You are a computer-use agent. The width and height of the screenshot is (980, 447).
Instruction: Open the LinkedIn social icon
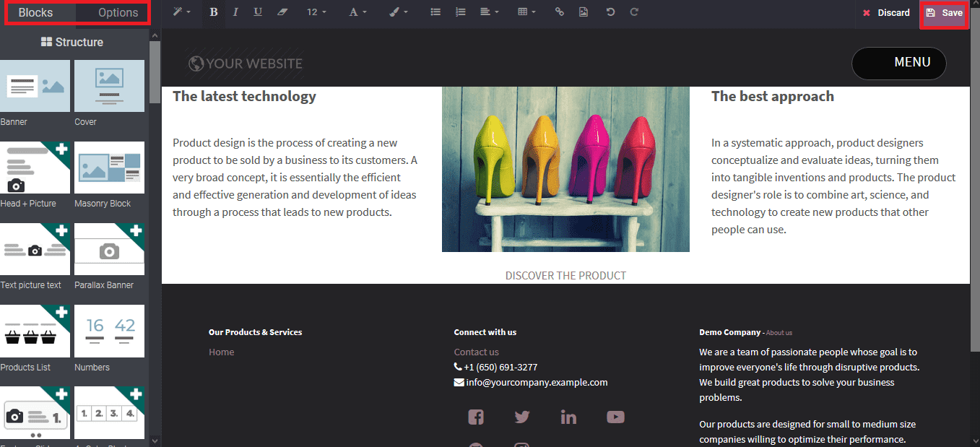click(568, 417)
